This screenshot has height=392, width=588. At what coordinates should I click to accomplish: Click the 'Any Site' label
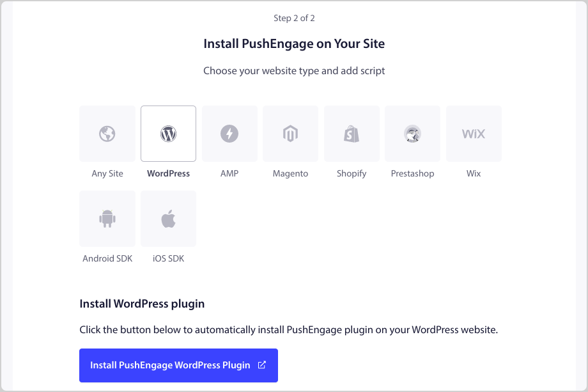tap(107, 173)
